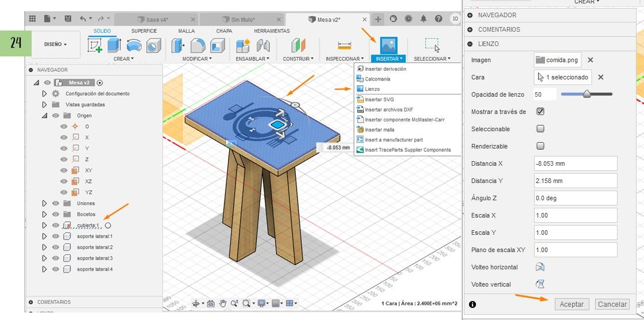Select the Hole tool
Image resolution: width=644 pixels, height=320 pixels.
154,45
